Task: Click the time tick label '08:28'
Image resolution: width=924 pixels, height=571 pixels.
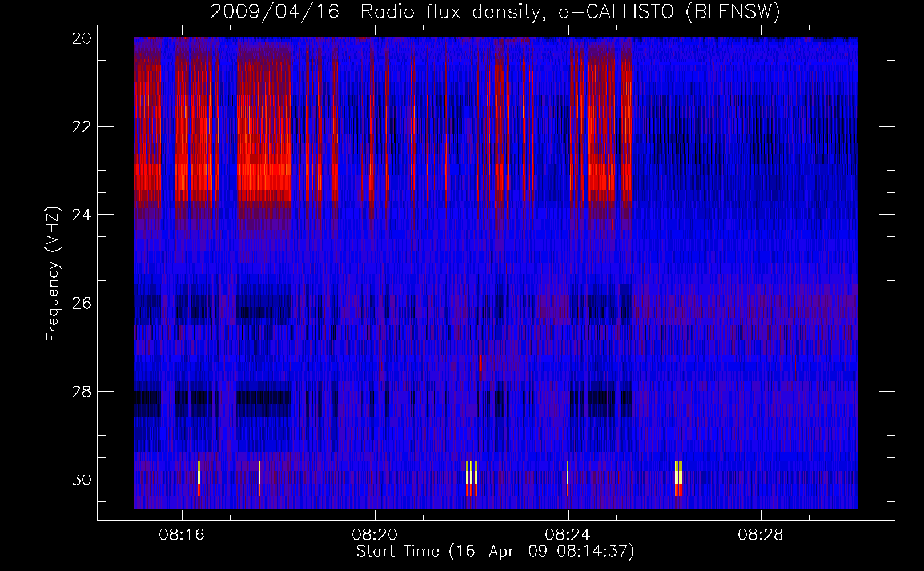Action: [761, 535]
